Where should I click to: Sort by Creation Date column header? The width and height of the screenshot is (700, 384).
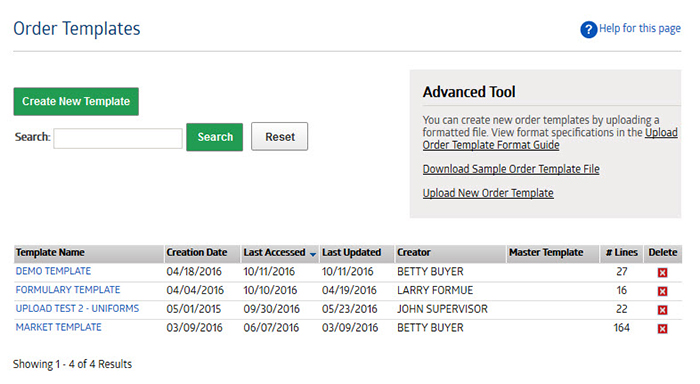point(197,252)
